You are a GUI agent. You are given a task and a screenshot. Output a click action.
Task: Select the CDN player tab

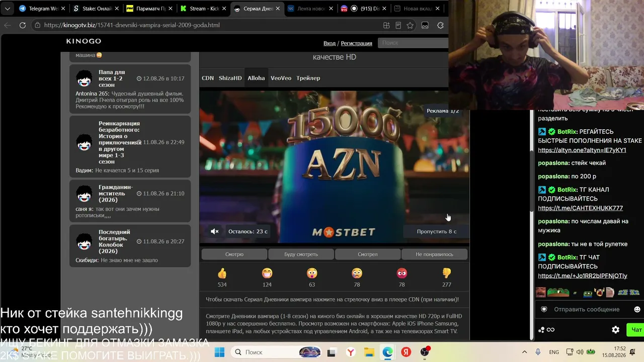(208, 78)
